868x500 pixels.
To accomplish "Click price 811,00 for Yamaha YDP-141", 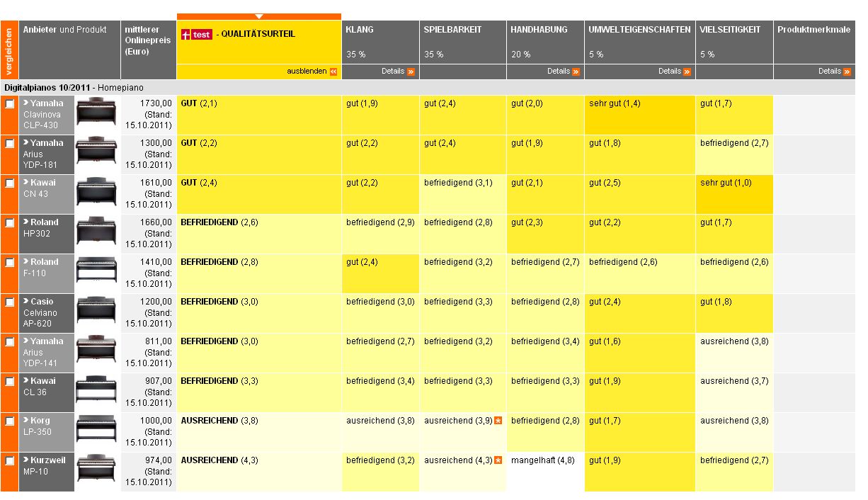I will 159,341.
